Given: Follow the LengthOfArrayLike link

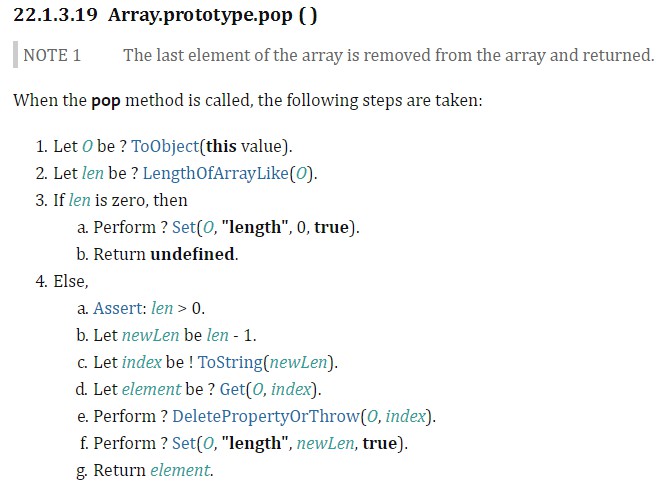Looking at the screenshot, I should click(216, 173).
